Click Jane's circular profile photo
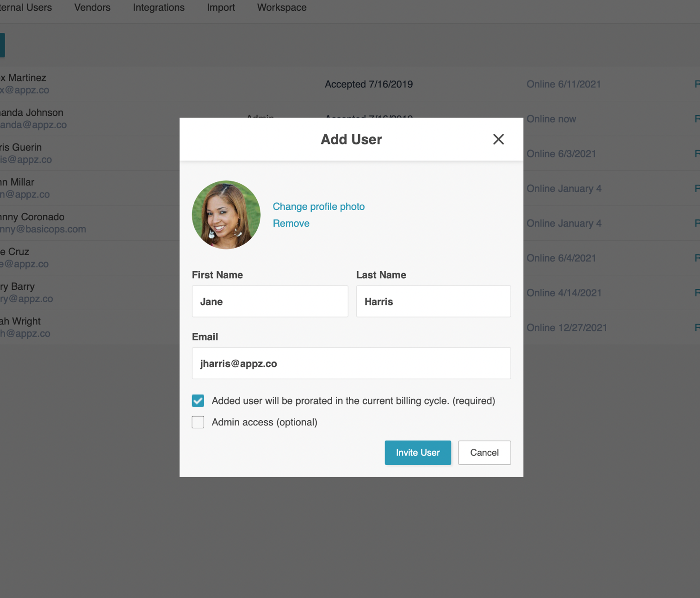Image resolution: width=700 pixels, height=598 pixels. click(x=226, y=215)
